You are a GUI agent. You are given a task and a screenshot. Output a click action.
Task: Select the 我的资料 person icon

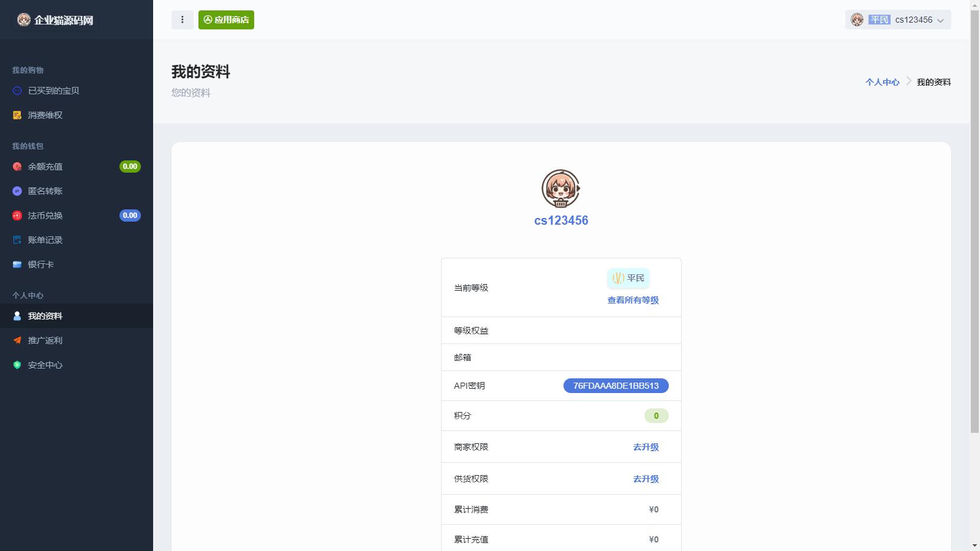click(17, 316)
